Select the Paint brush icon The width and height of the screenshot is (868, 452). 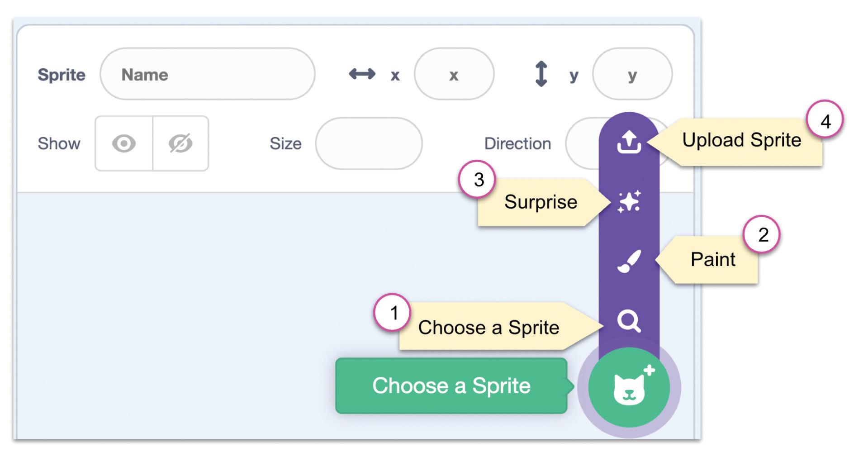point(629,261)
